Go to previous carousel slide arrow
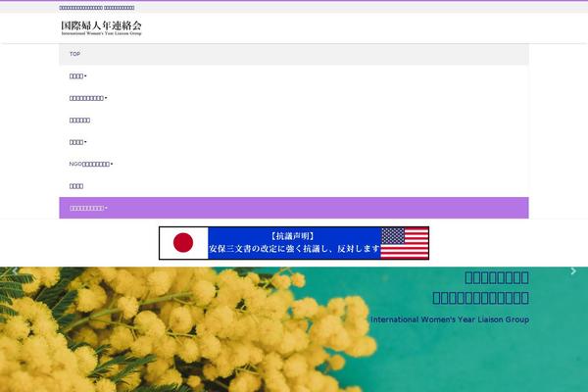Image resolution: width=588 pixels, height=392 pixels. (15, 270)
